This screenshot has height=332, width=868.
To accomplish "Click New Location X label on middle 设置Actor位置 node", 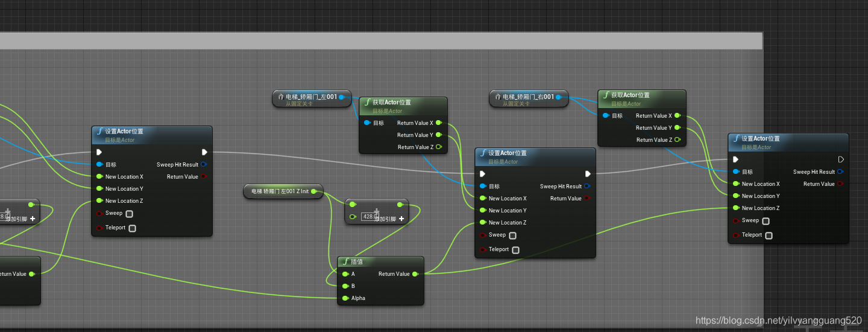I will click(508, 198).
